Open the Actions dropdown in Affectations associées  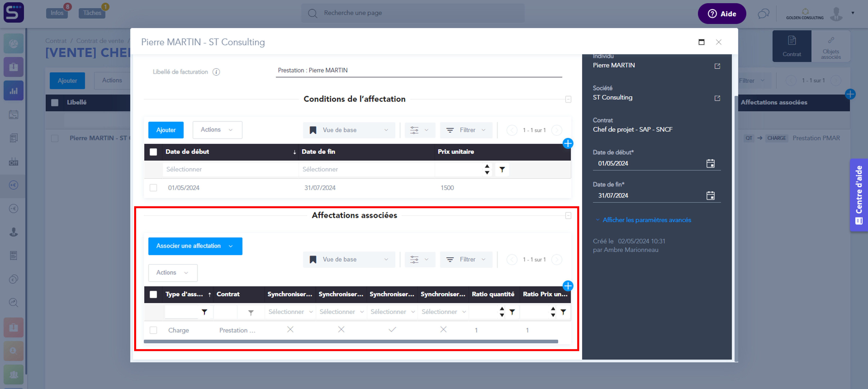[173, 273]
